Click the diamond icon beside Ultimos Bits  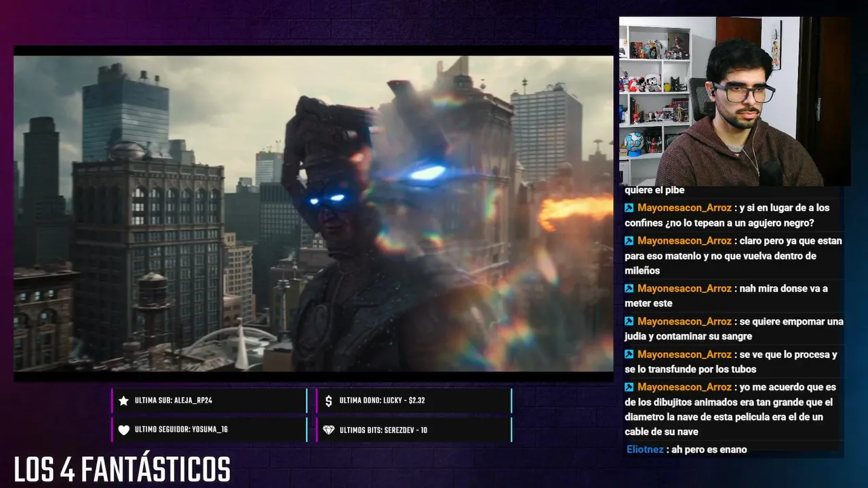click(329, 430)
